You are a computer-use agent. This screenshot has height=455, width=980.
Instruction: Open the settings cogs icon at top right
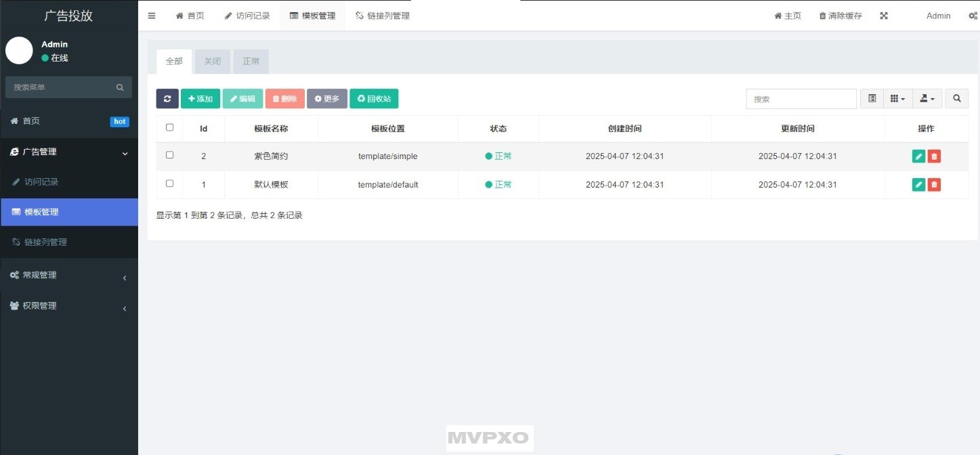coord(973,16)
